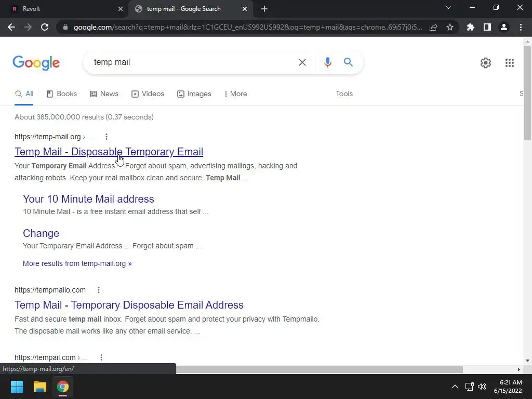This screenshot has width=532, height=399.
Task: Close the temp mail Google Search tab
Action: (x=245, y=9)
